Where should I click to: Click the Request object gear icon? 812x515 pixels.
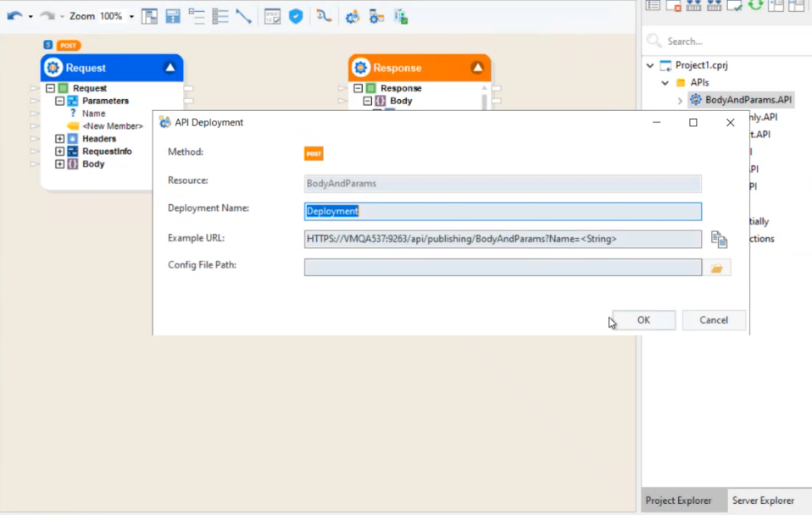pos(53,67)
